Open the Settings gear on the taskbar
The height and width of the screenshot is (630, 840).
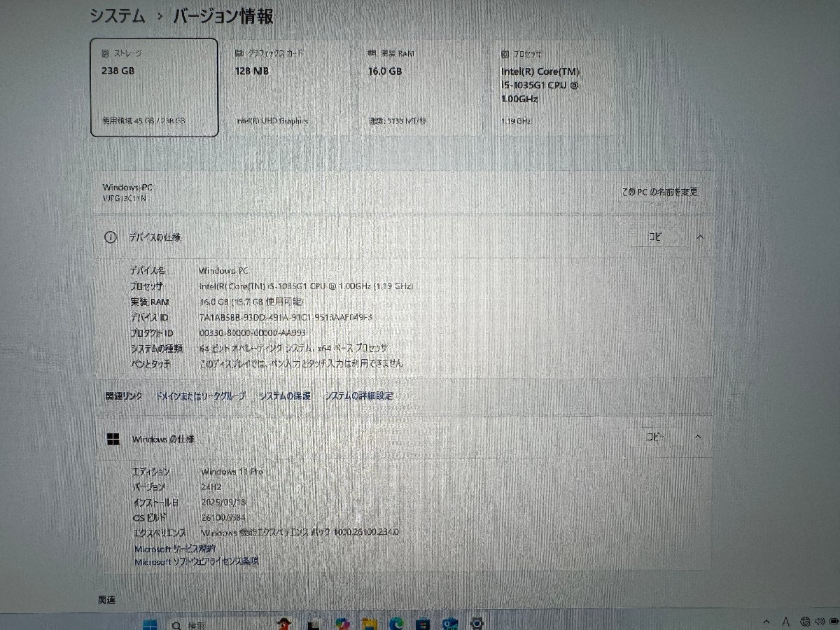pos(477,623)
